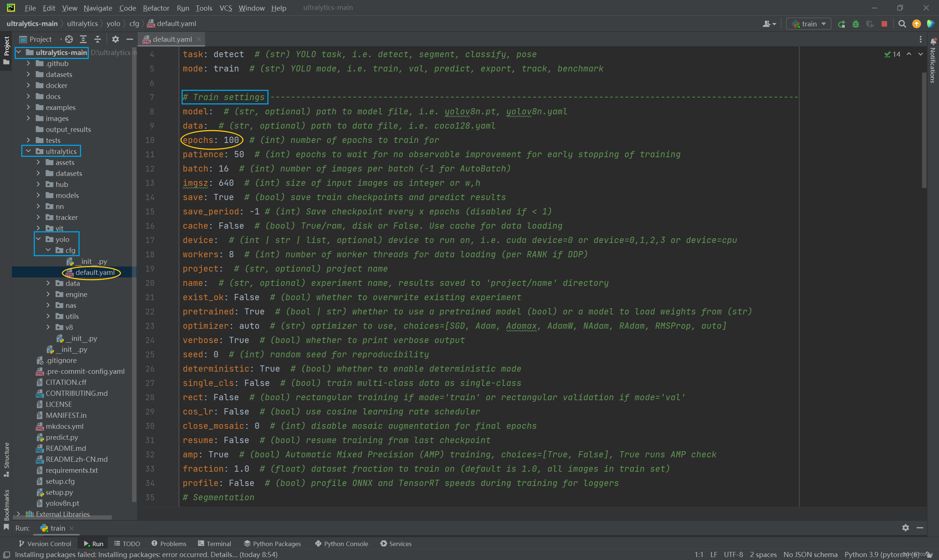
Task: Open the Notifications sidebar
Action: 933,60
